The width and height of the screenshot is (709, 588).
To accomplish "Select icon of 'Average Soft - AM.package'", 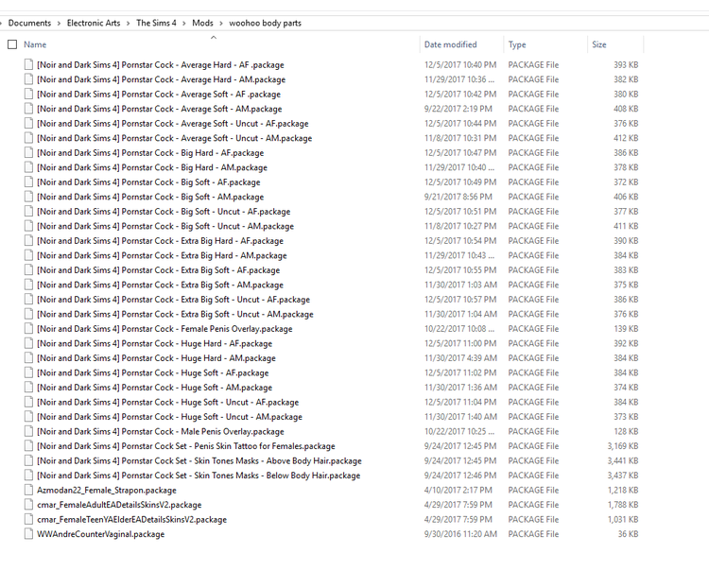I will 29,109.
